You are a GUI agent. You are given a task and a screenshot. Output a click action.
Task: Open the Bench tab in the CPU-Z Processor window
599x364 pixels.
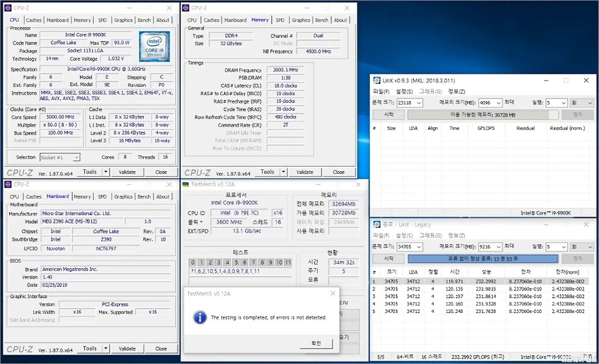pos(144,20)
